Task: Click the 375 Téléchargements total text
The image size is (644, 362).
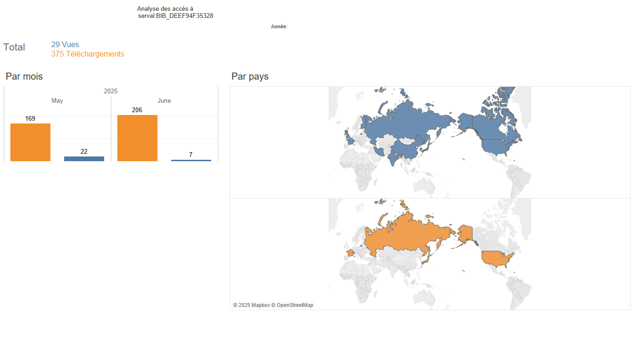Action: (x=88, y=54)
